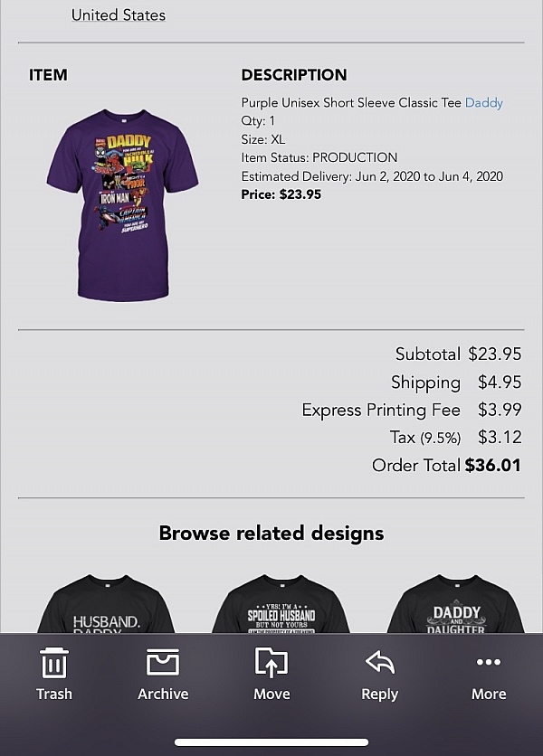Open the Daddy product link

(x=483, y=103)
